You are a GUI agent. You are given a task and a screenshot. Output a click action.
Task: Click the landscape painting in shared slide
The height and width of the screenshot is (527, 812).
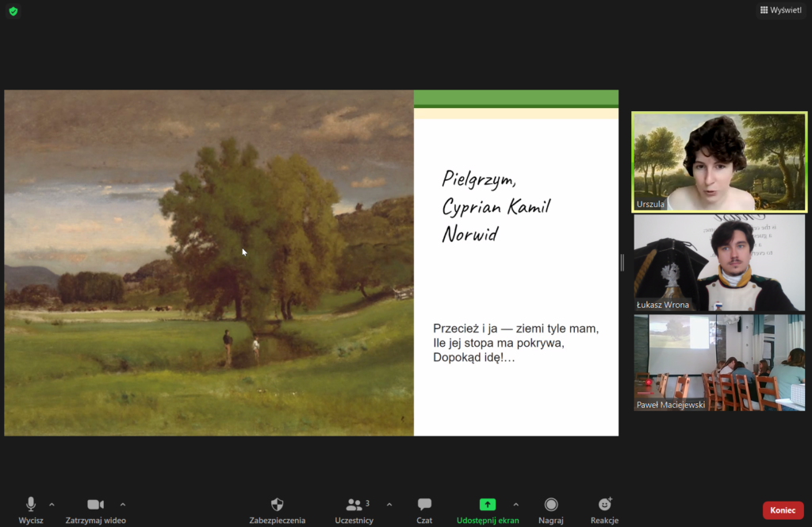click(209, 263)
